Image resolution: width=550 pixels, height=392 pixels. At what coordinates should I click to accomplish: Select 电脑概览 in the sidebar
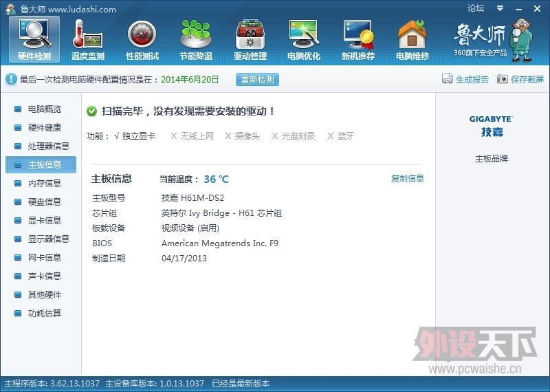click(41, 109)
